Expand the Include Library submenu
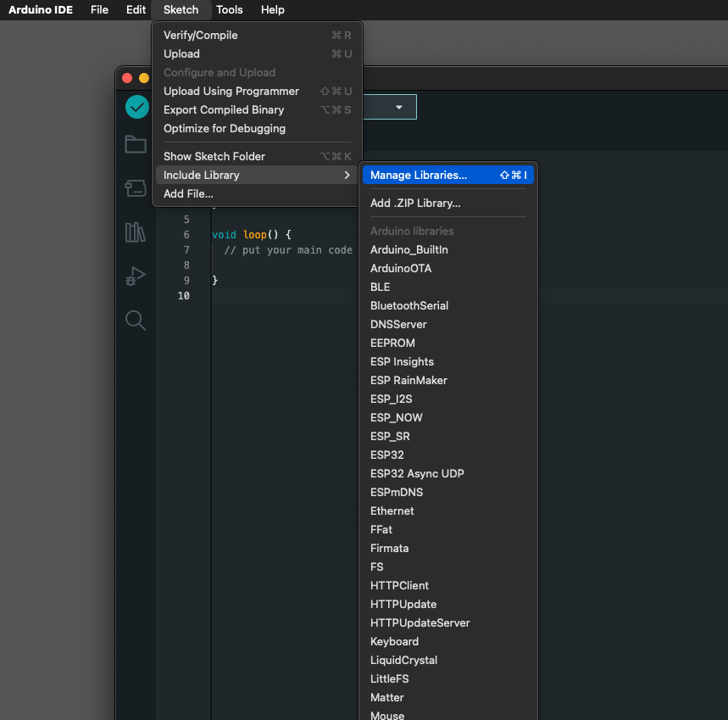 [x=257, y=175]
